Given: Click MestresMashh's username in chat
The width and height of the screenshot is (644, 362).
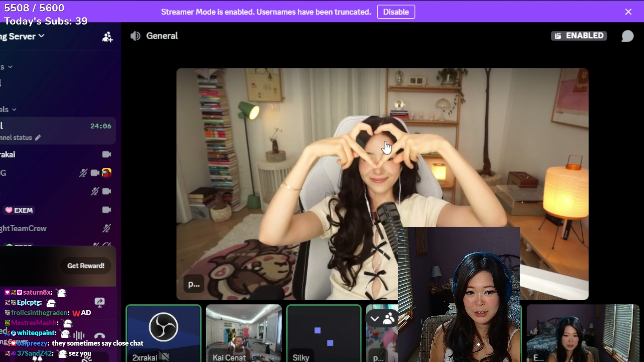Looking at the screenshot, I should click(34, 323).
